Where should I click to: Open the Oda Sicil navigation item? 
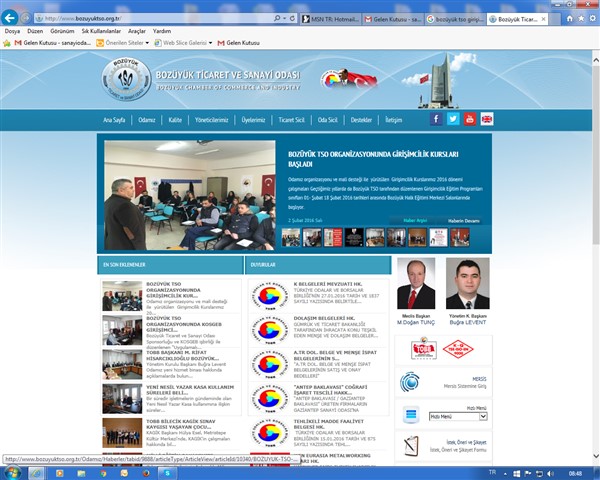point(328,120)
